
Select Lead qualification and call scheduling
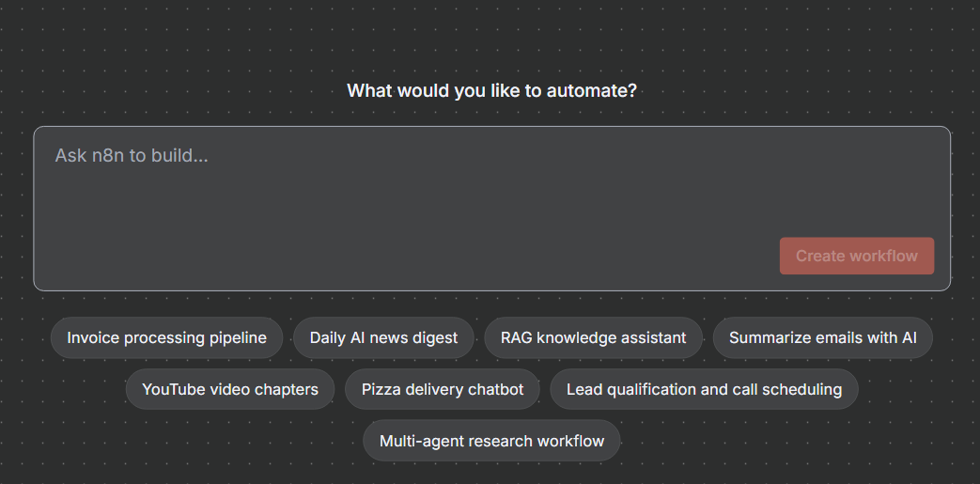click(704, 389)
